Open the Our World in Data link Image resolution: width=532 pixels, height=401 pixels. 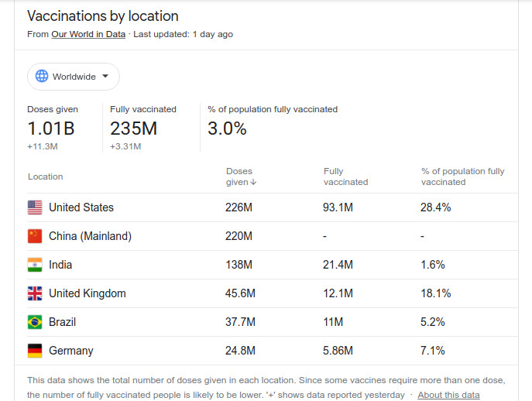(x=90, y=34)
